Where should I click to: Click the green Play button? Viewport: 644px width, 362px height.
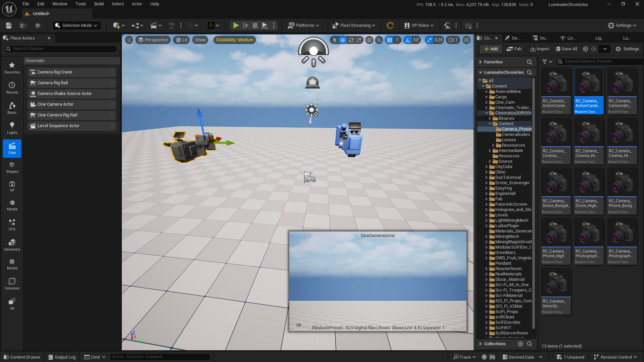[236, 25]
